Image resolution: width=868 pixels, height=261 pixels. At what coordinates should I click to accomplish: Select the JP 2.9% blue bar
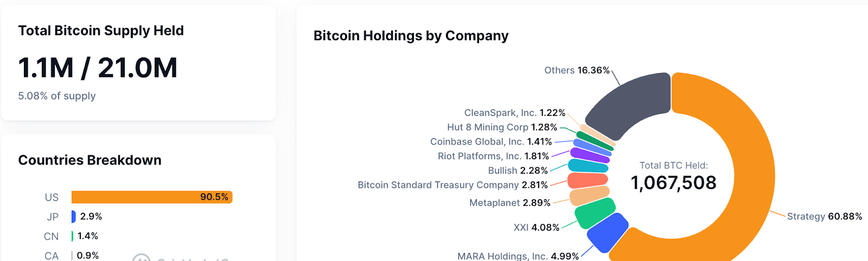pos(73,217)
